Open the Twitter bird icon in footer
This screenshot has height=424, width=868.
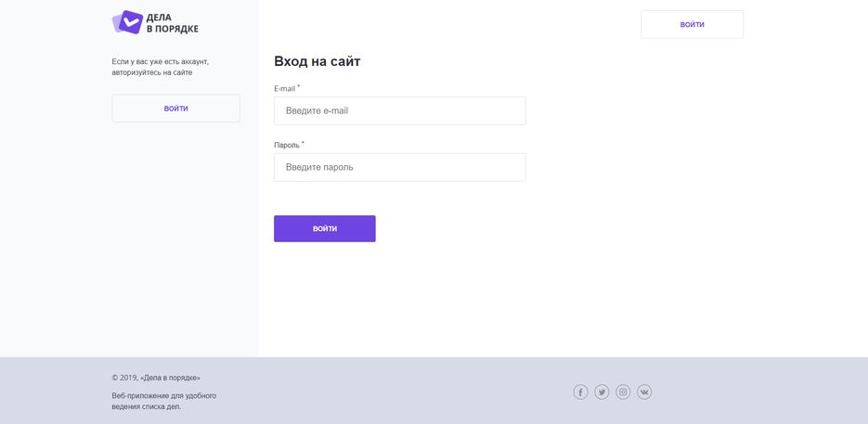pos(602,392)
